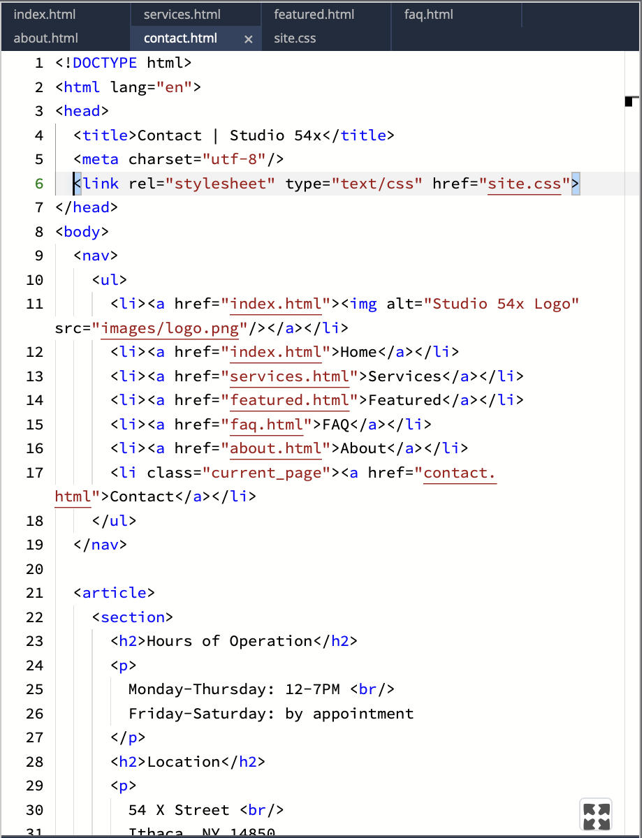
Task: Click the <section> tag on line 22
Action: 133,617
